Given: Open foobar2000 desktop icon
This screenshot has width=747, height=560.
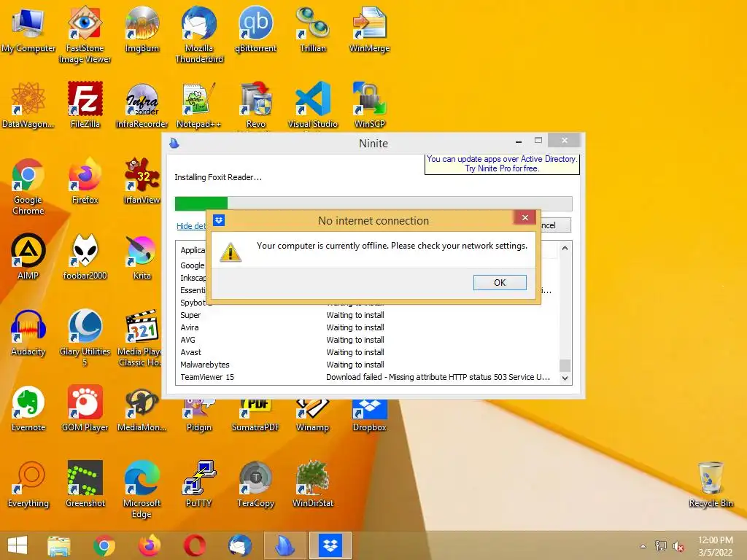Looking at the screenshot, I should click(x=85, y=257).
